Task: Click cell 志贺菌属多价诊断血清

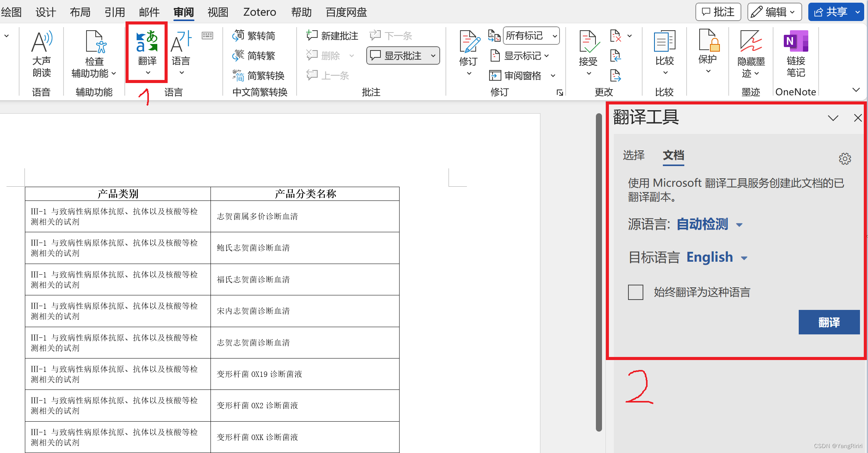Action: [x=305, y=217]
